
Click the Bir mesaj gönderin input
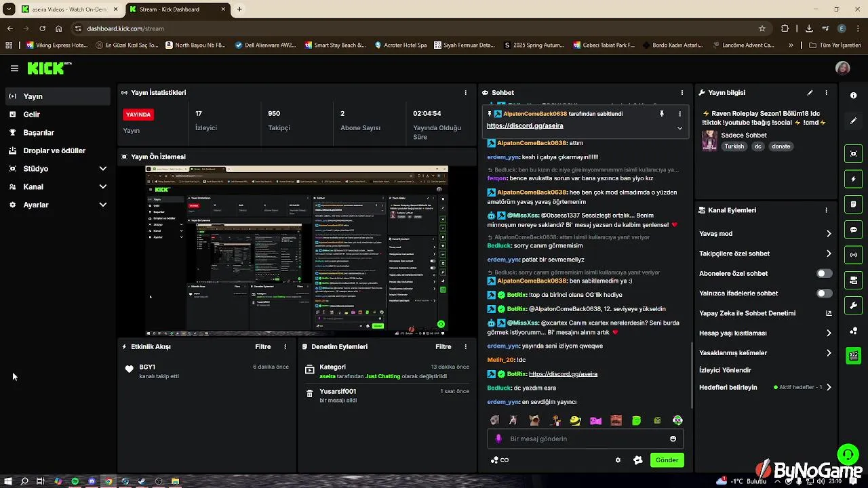point(585,439)
